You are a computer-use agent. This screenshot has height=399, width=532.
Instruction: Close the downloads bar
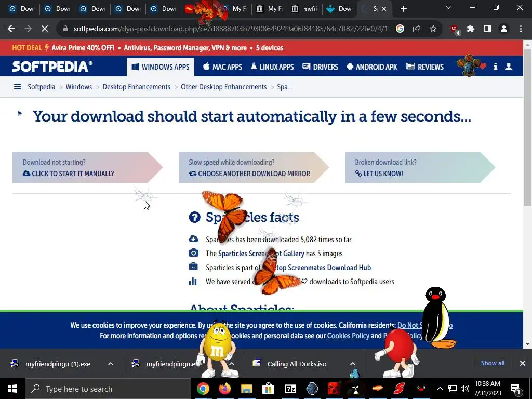[x=523, y=363]
